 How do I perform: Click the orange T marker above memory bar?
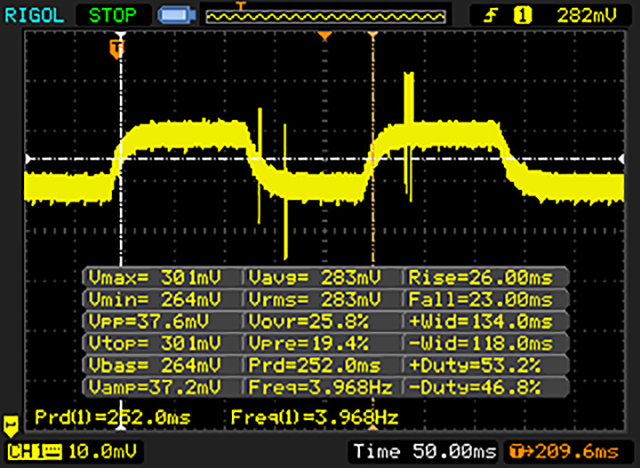pyautogui.click(x=241, y=6)
